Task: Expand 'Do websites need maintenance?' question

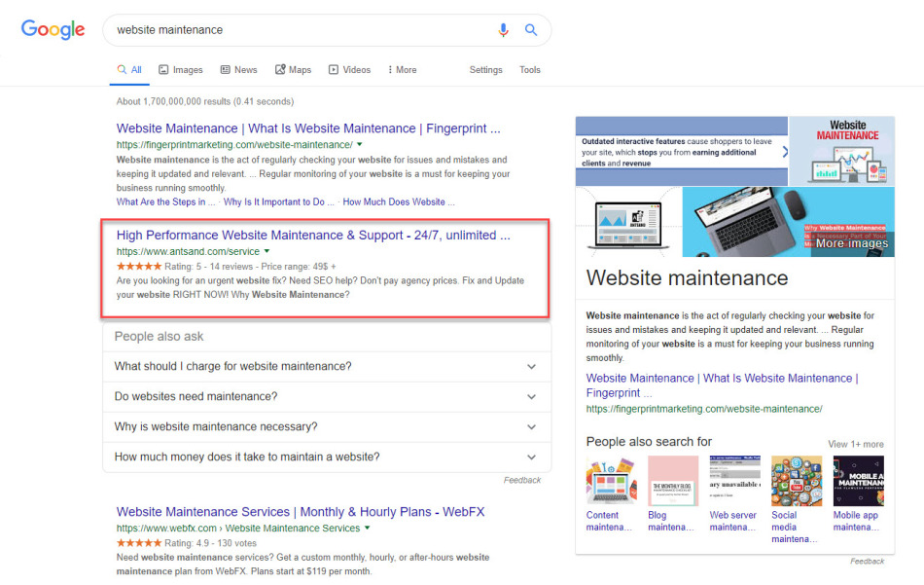Action: pyautogui.click(x=326, y=397)
